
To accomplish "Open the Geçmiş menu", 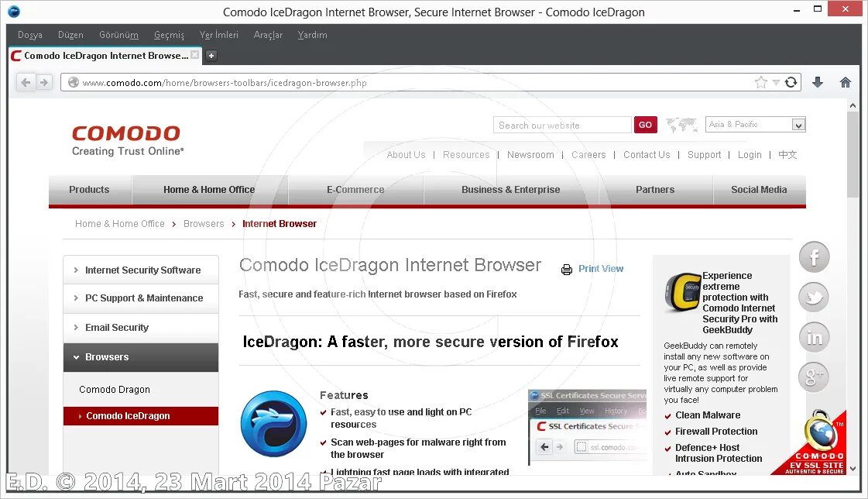I will pyautogui.click(x=169, y=35).
